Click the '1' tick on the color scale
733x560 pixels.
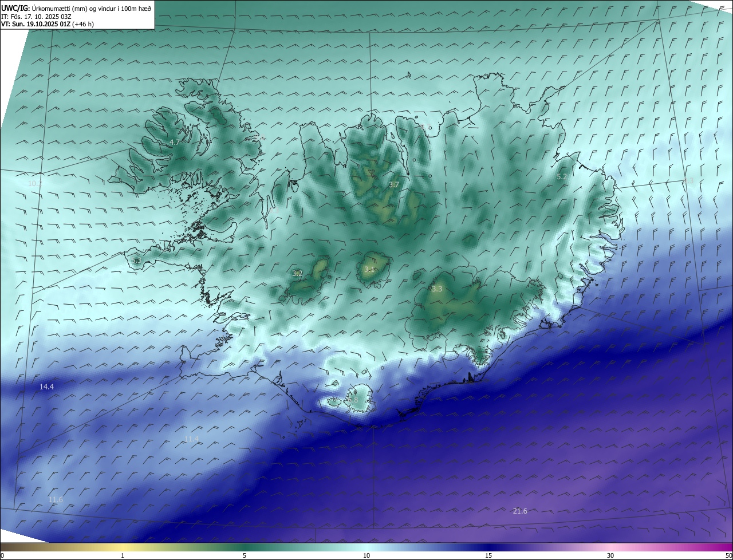tap(123, 555)
